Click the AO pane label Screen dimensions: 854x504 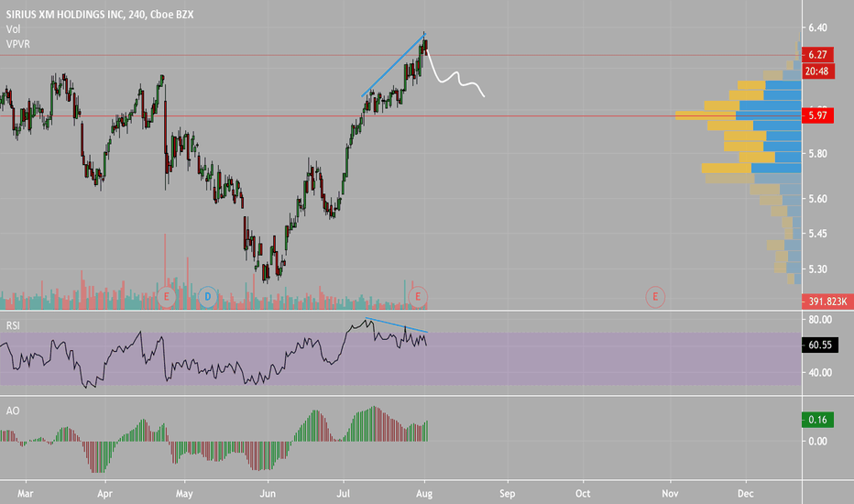click(12, 411)
